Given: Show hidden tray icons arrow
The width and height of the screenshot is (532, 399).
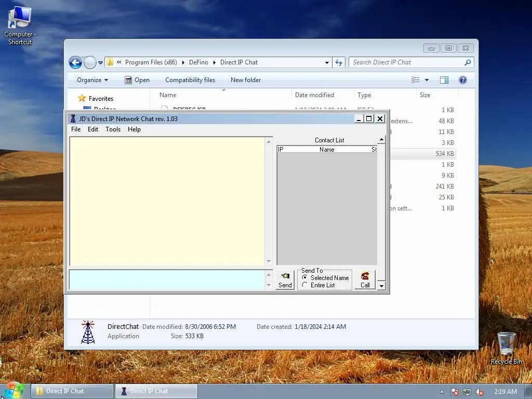Looking at the screenshot, I should [x=442, y=392].
